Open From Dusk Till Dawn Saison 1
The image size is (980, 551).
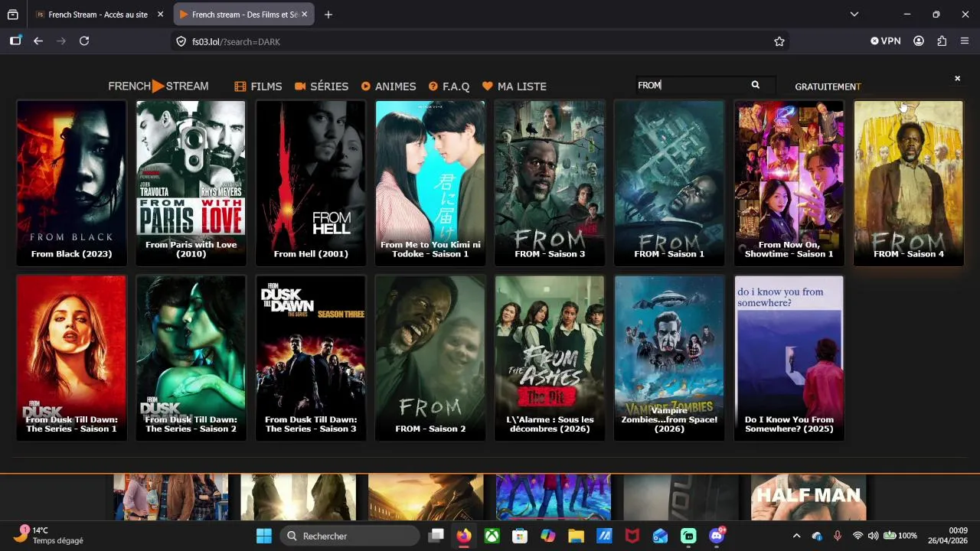(x=72, y=358)
